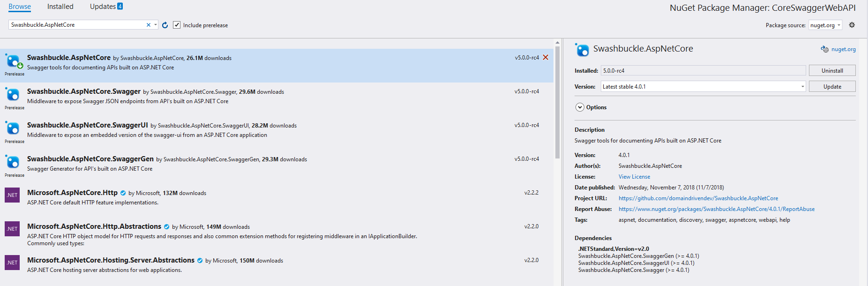Select the Swashbuckle.AspNetCore.Swagger package title
This screenshot has height=286, width=868.
coord(84,91)
